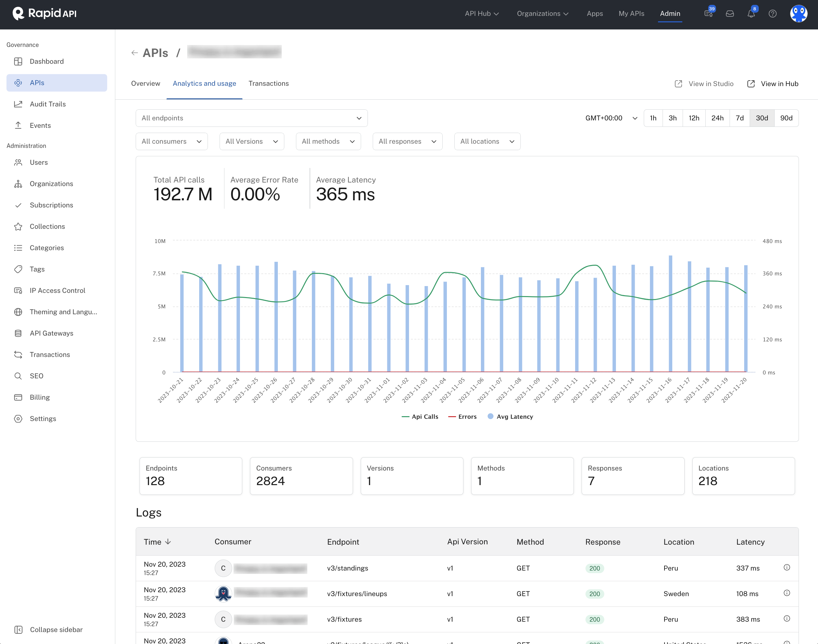This screenshot has width=818, height=644.
Task: Open the API Gateways panel icon
Action: pyautogui.click(x=18, y=333)
